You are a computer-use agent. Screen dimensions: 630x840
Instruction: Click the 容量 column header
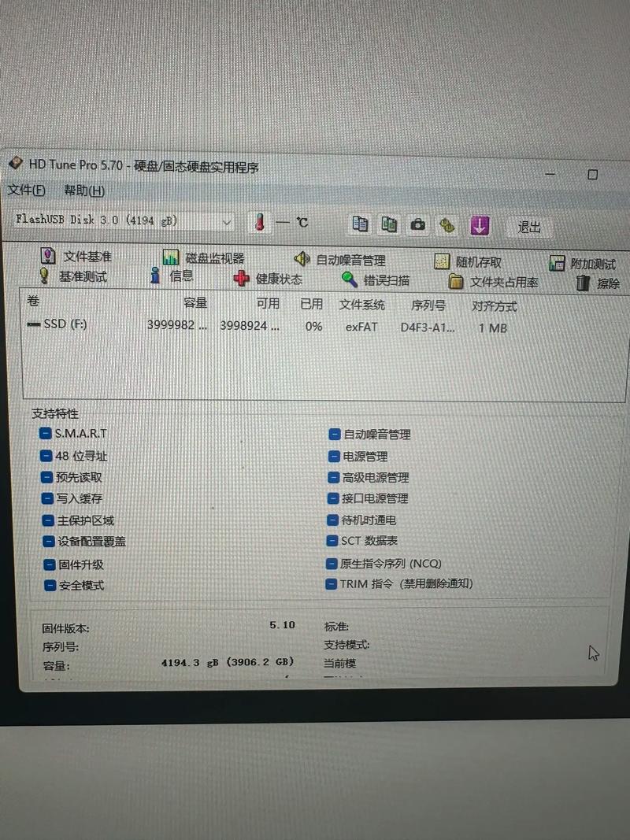coord(195,303)
